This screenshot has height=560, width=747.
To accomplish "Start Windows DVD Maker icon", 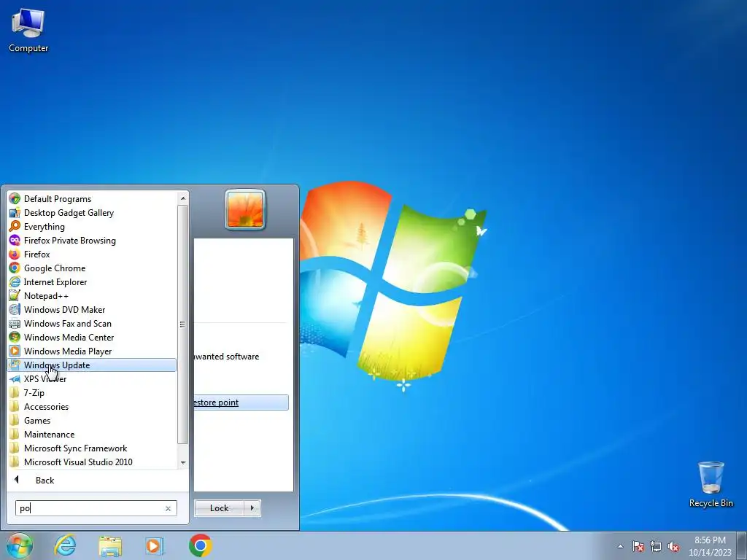I will [x=15, y=309].
